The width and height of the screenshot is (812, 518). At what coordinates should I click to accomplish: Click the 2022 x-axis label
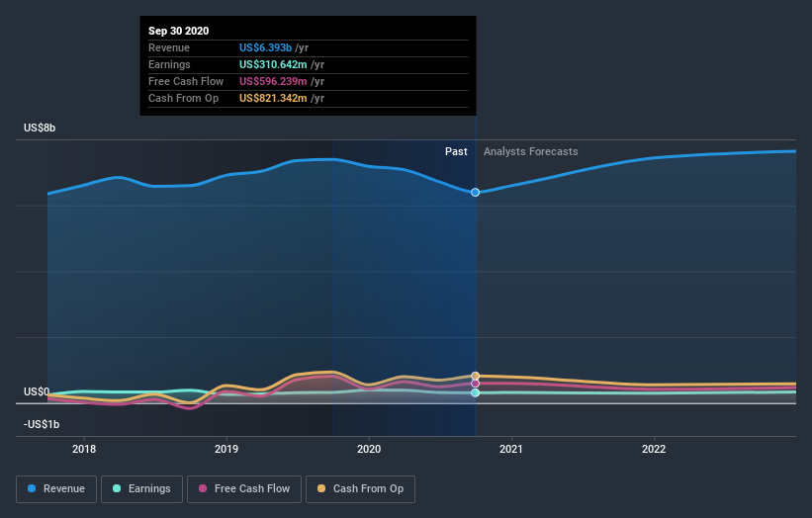(654, 449)
